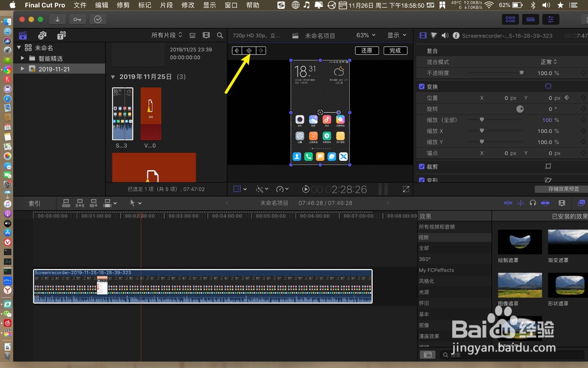588x368 pixels.
Task: Open the 窗口 menu
Action: [231, 5]
